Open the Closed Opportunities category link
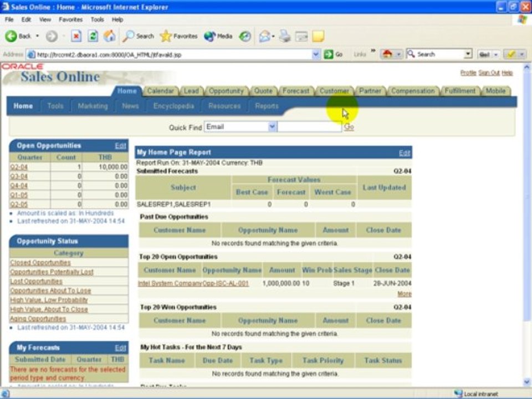The image size is (532, 399). [x=40, y=263]
